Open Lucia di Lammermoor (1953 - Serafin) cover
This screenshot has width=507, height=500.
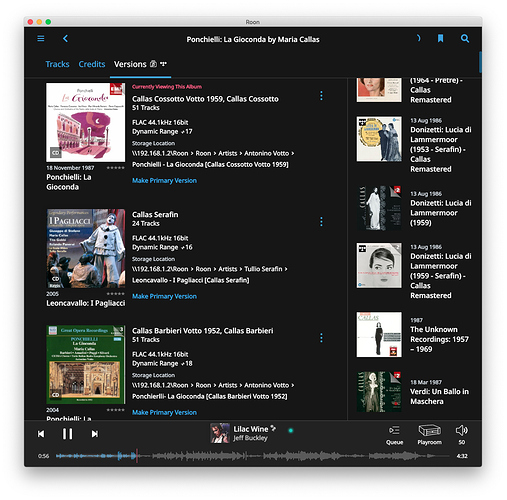click(x=379, y=139)
